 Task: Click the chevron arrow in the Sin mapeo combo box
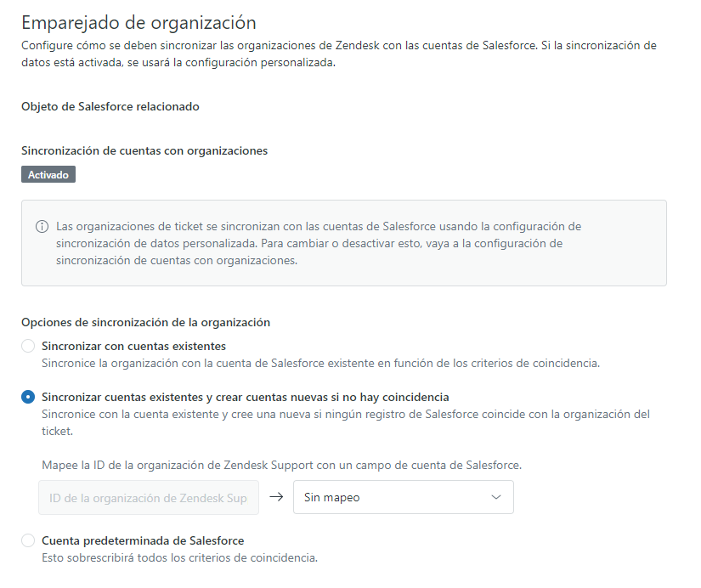[x=495, y=497]
